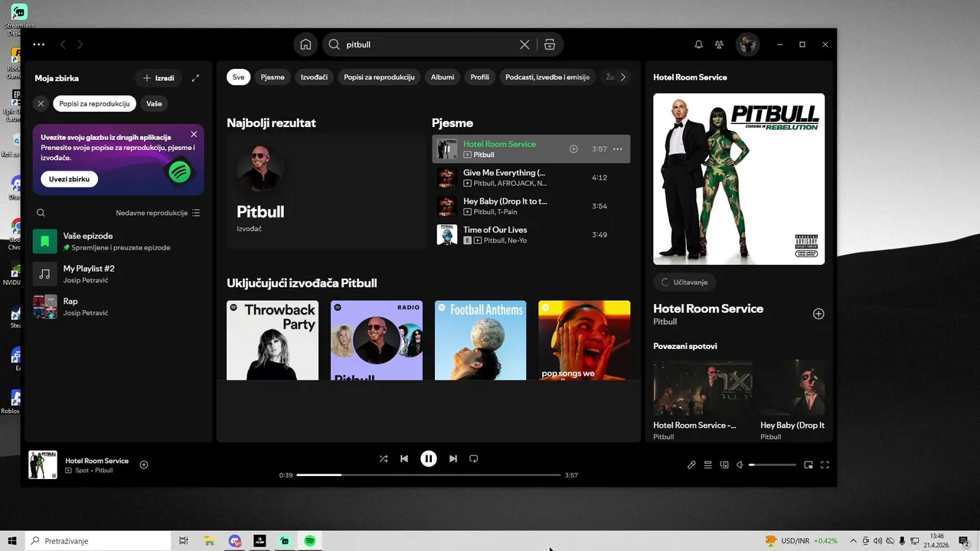The height and width of the screenshot is (551, 980).
Task: Mute volume with the speaker icon
Action: click(740, 465)
